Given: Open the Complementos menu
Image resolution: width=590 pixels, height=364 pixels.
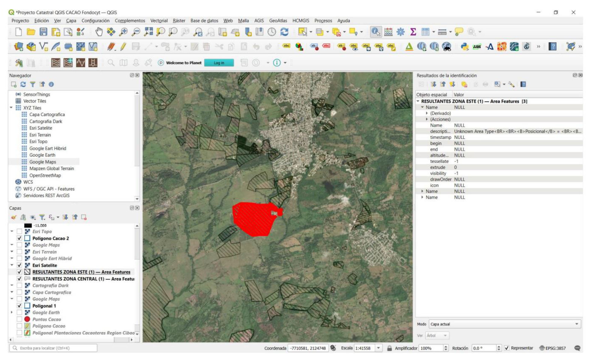Looking at the screenshot, I should tap(130, 21).
